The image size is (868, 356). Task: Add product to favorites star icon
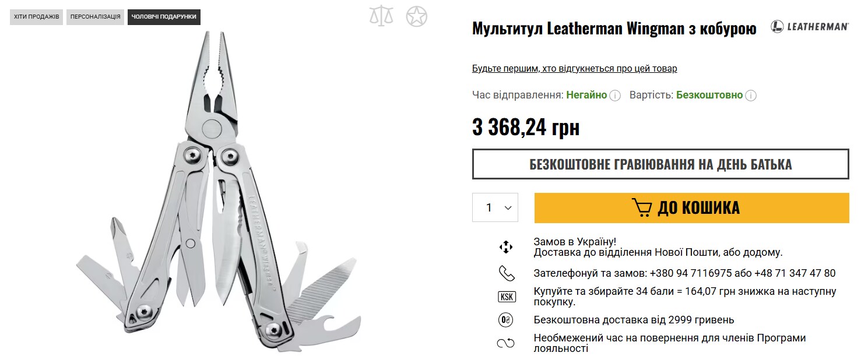[x=417, y=16]
